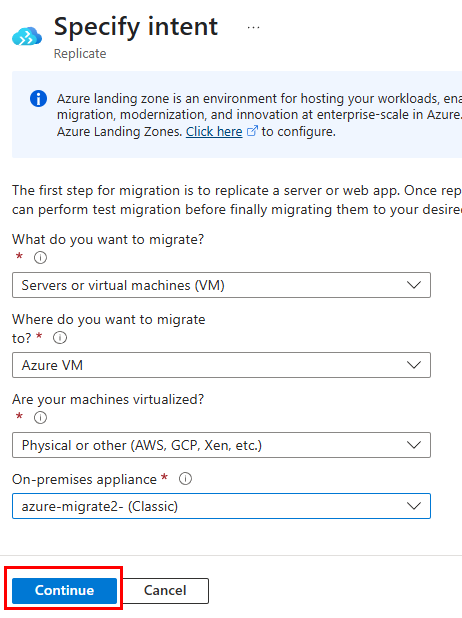Expand chevron on the on-premises appliance box
This screenshot has width=462, height=618.
click(x=414, y=506)
